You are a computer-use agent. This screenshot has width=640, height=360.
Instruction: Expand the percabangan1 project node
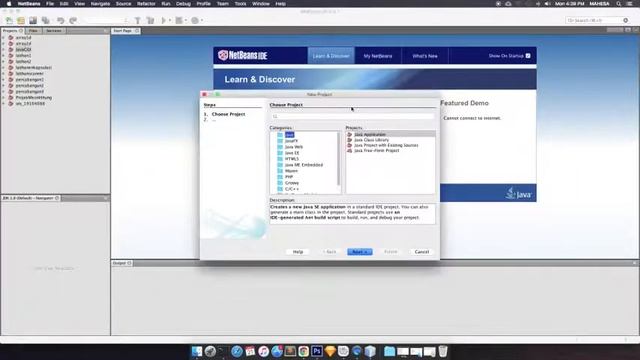(x=4, y=80)
